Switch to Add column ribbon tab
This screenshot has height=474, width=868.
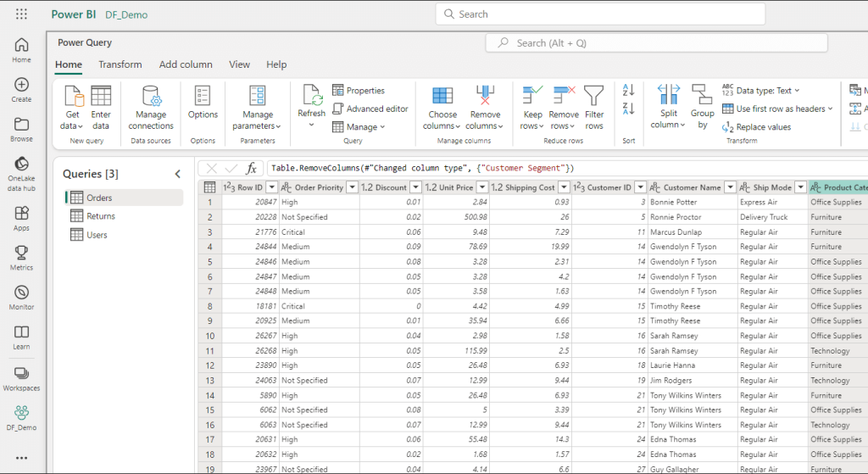pyautogui.click(x=186, y=64)
